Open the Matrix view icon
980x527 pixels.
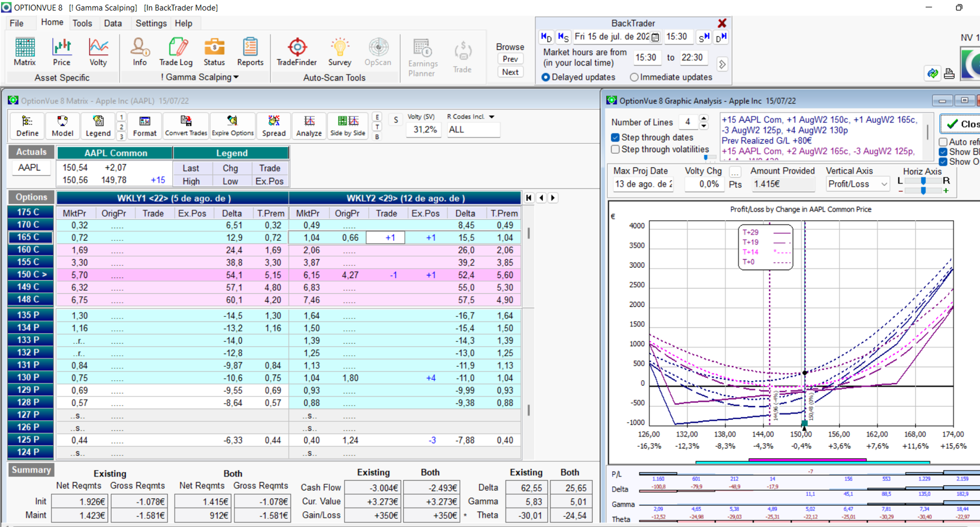[25, 52]
